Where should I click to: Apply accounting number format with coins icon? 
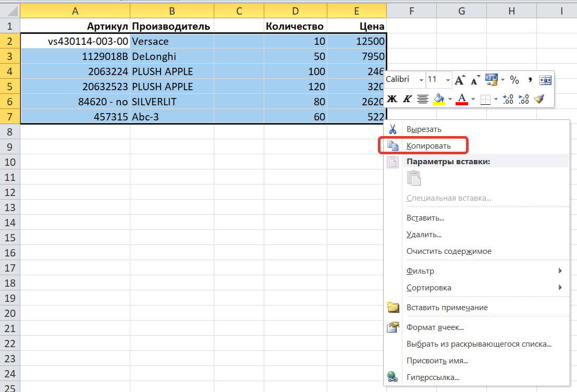point(491,80)
